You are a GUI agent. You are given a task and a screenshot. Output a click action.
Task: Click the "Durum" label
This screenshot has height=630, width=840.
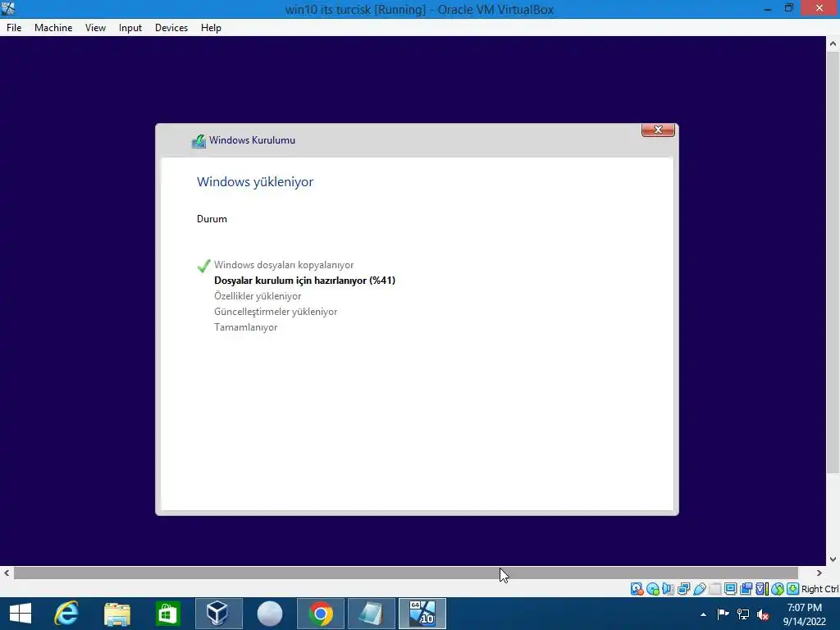[212, 219]
